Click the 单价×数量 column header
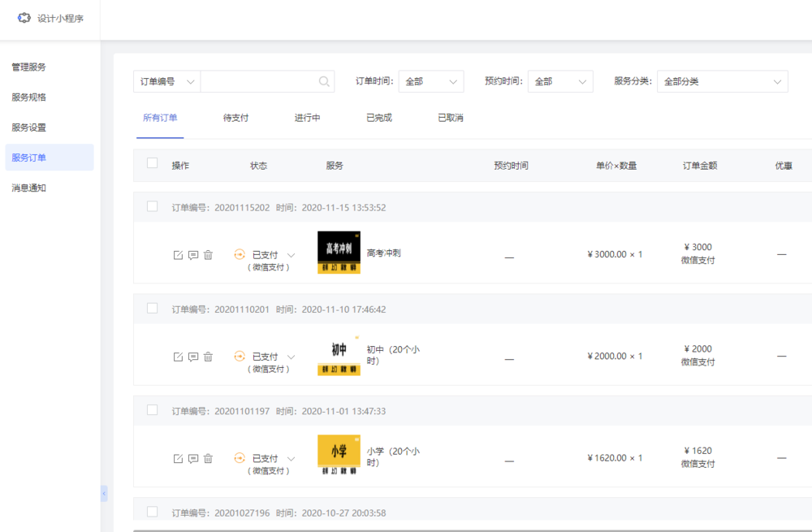 [x=616, y=166]
